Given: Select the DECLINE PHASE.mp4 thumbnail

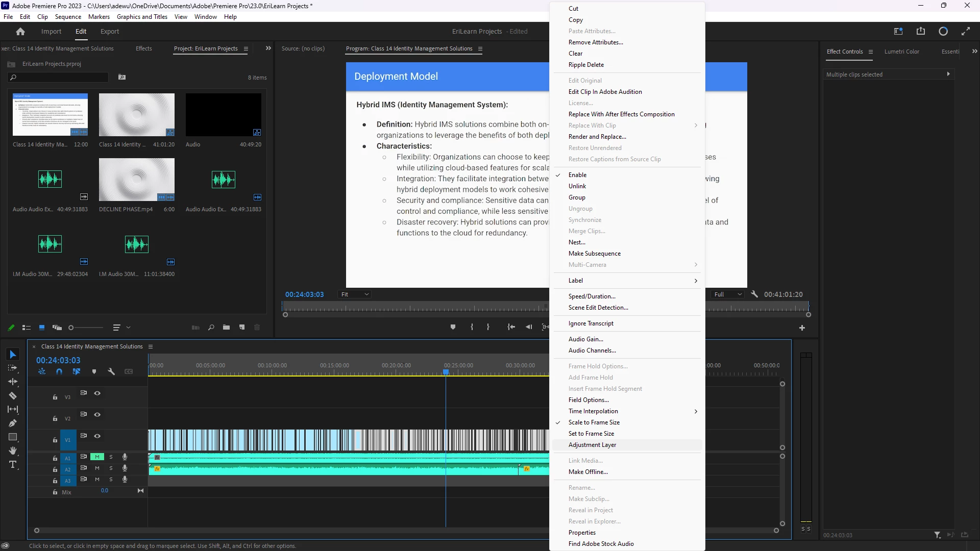Looking at the screenshot, I should 136,180.
